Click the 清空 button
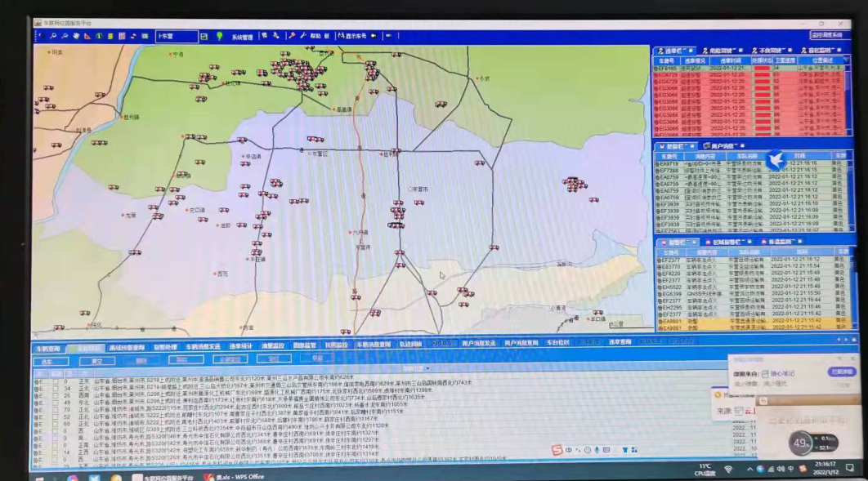This screenshot has height=481, width=868. (97, 362)
